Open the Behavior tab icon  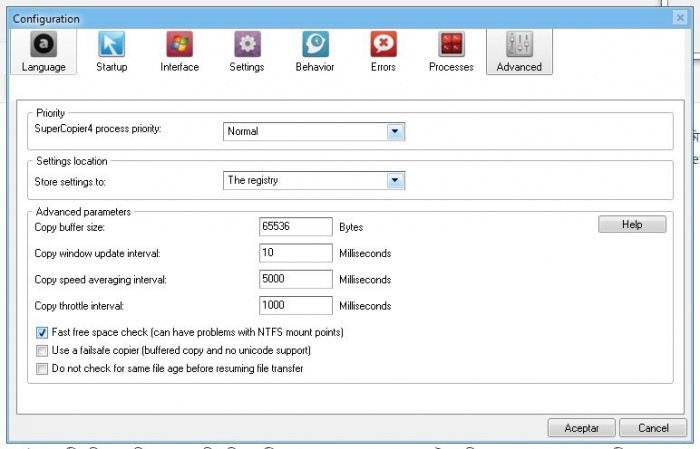pyautogui.click(x=315, y=44)
